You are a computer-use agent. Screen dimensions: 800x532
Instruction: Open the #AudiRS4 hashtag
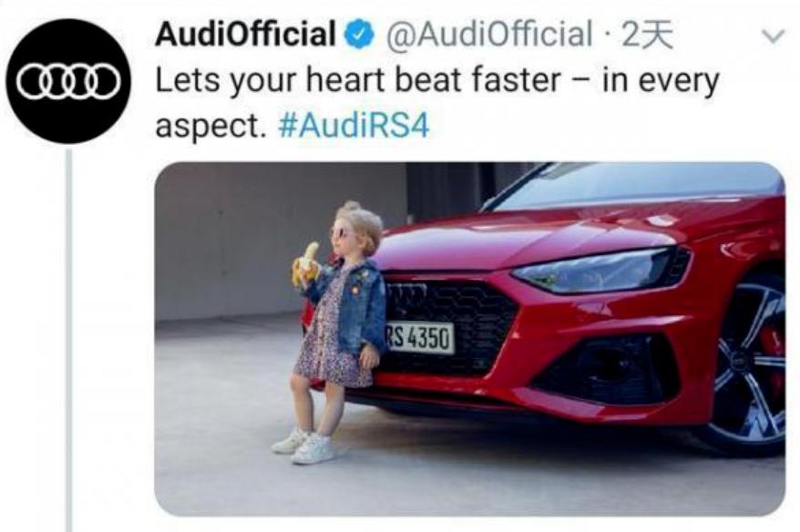point(354,126)
